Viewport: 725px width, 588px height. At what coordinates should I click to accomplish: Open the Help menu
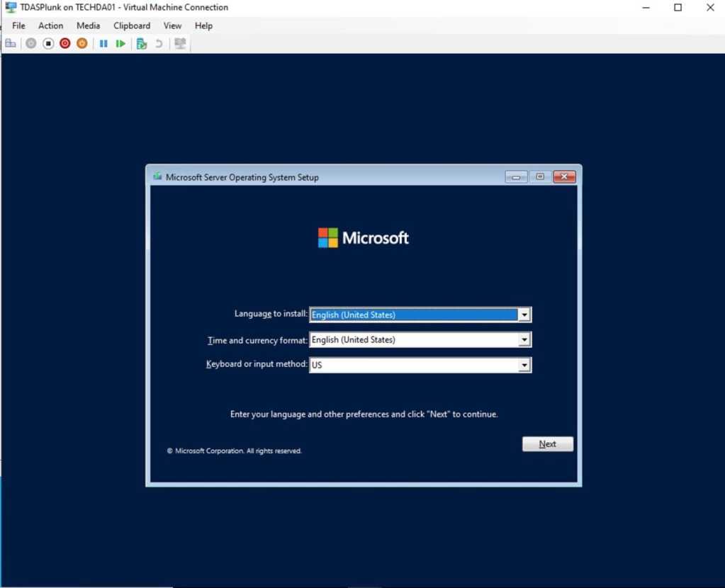click(x=203, y=26)
